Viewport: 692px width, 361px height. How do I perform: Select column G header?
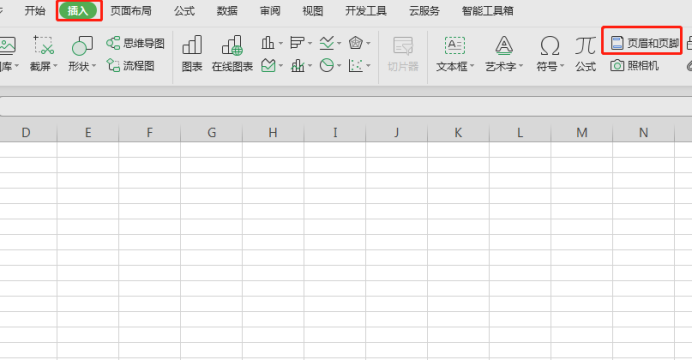click(x=211, y=132)
